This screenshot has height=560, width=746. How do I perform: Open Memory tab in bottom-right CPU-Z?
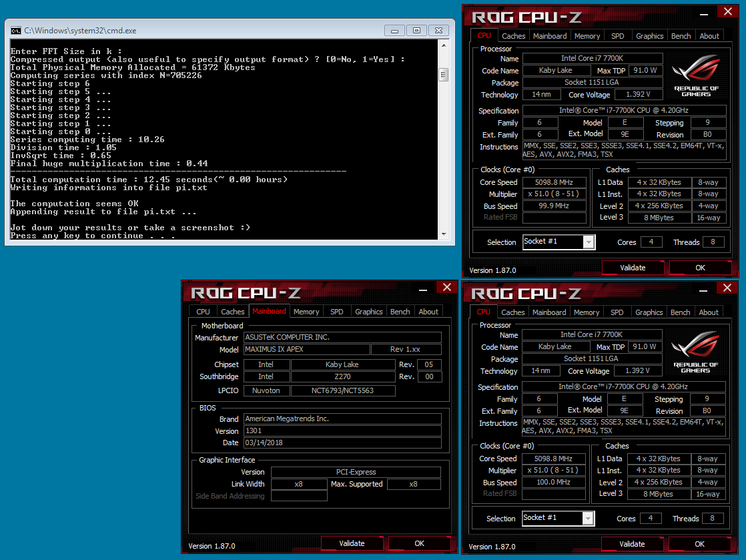(x=587, y=312)
